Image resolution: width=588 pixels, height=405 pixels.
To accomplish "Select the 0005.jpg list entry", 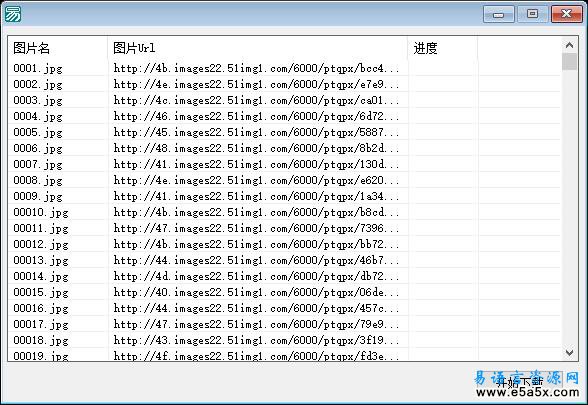I will pyautogui.click(x=38, y=132).
